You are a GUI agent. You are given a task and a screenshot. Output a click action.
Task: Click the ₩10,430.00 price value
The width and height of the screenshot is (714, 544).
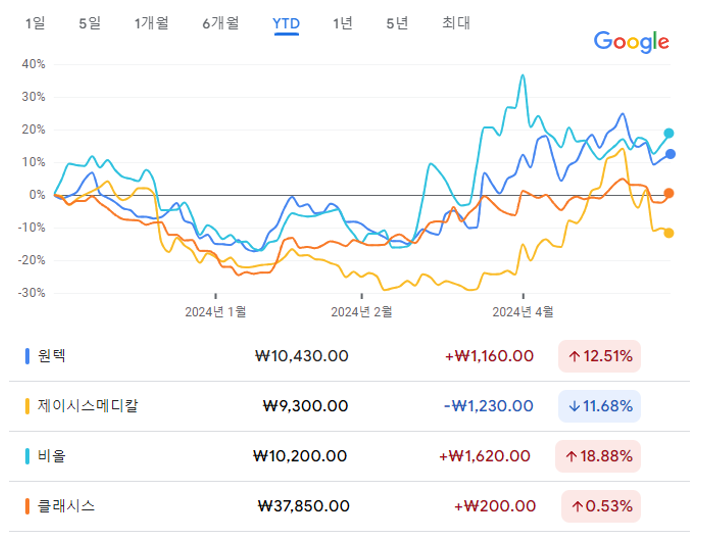[x=301, y=356]
